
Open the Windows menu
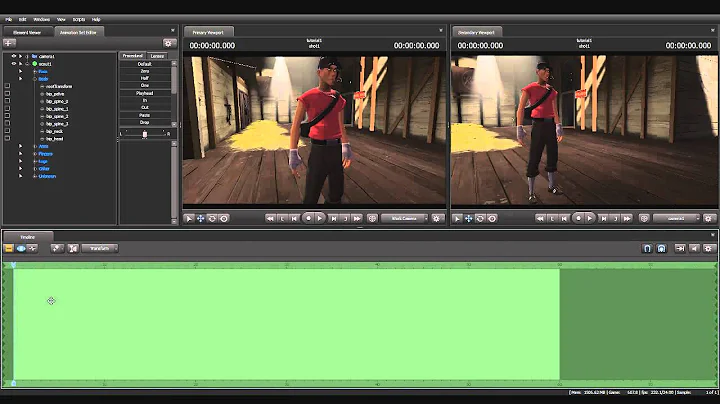[x=41, y=20]
